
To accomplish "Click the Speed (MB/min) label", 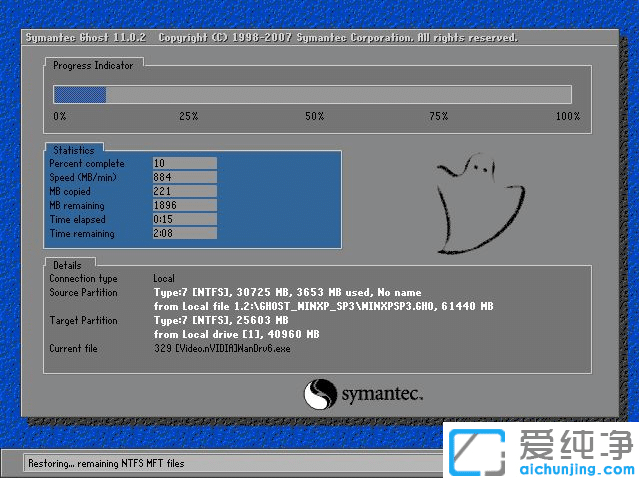I will [x=83, y=177].
